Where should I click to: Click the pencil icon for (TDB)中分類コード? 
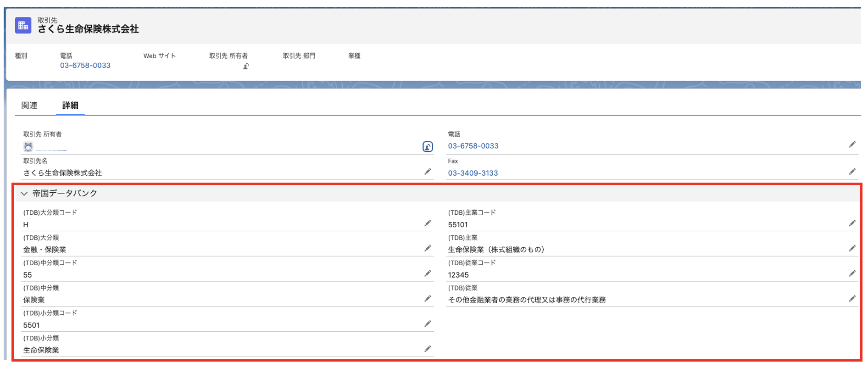tap(428, 273)
